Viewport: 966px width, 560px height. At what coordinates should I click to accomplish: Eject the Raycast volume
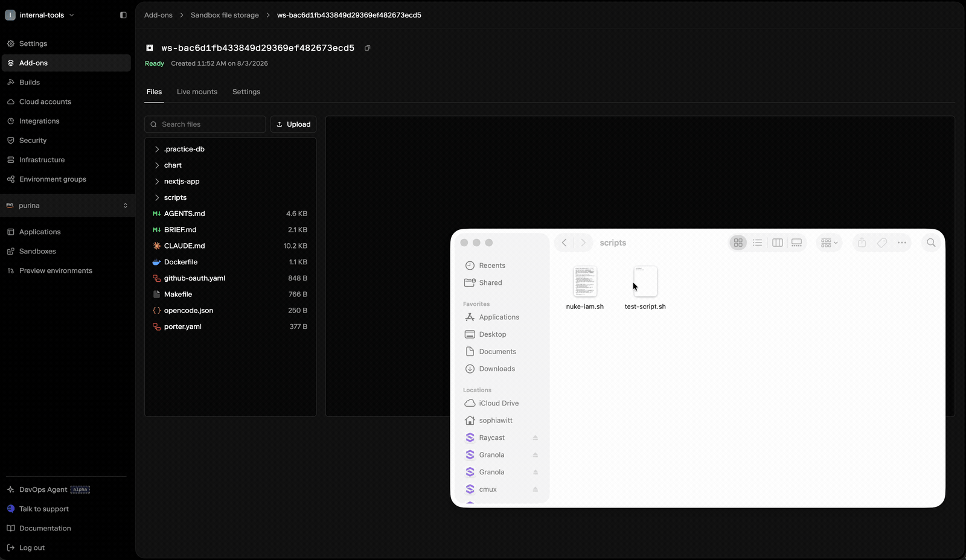(536, 437)
